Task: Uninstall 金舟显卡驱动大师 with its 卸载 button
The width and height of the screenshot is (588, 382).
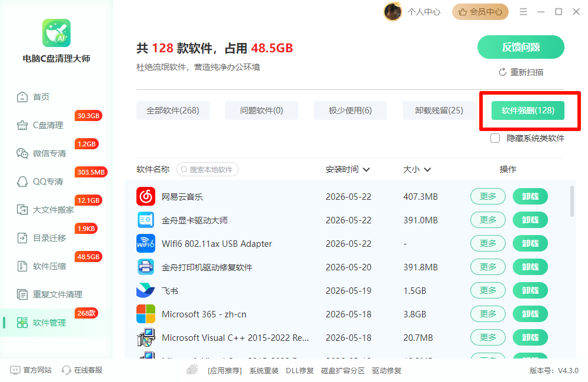Action: pos(530,220)
